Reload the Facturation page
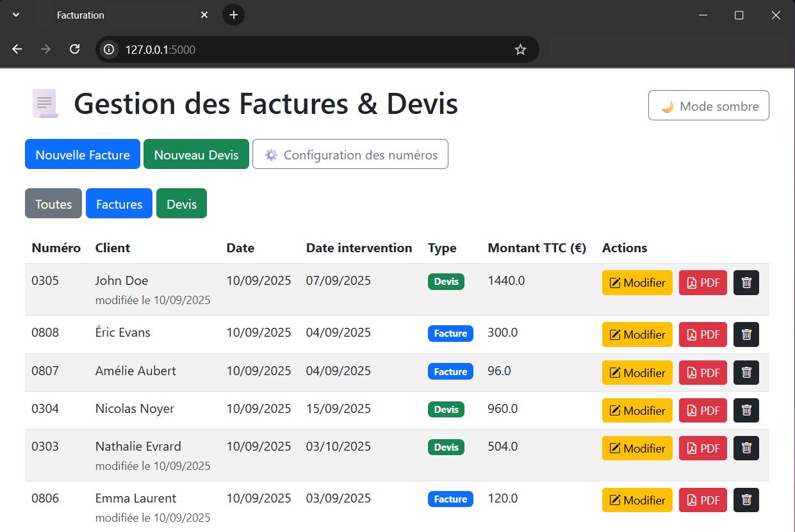795x532 pixels. [74, 49]
